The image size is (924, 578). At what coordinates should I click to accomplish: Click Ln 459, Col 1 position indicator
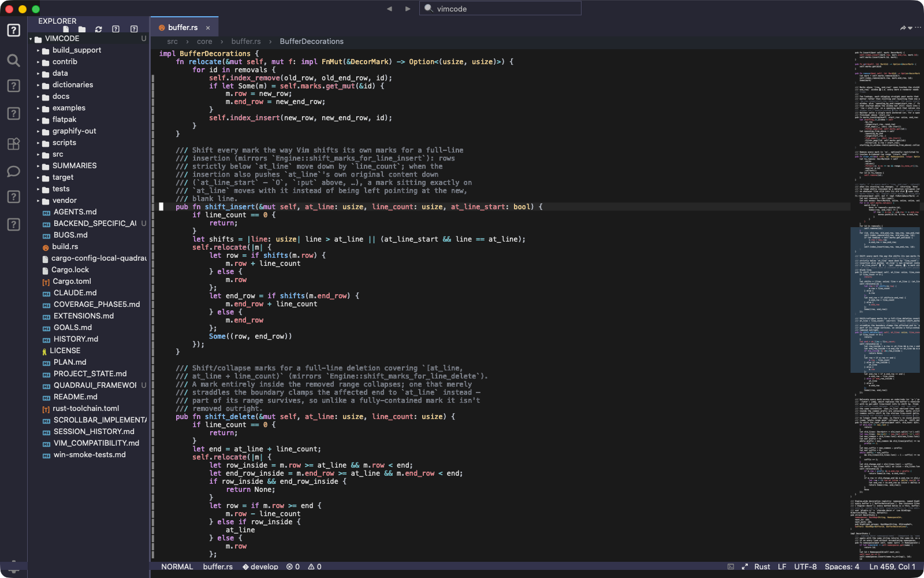tap(892, 566)
